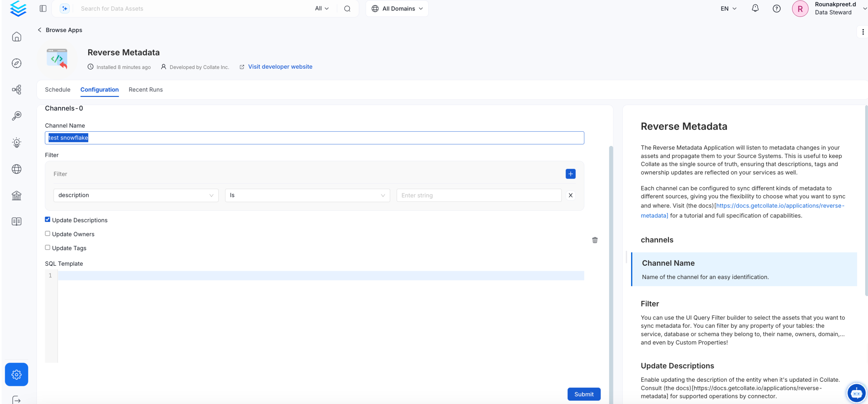This screenshot has width=868, height=404.
Task: Open the Observability sidebar icon
Action: [17, 116]
